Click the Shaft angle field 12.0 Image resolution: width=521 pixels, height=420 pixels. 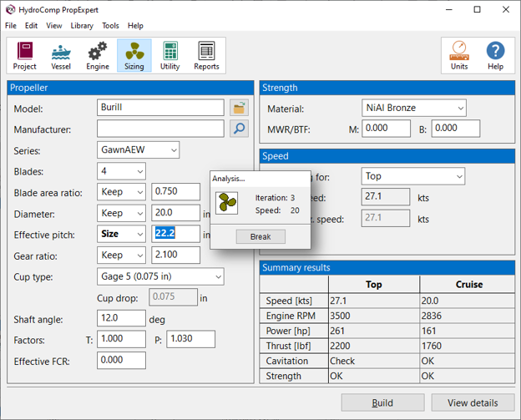[121, 318]
